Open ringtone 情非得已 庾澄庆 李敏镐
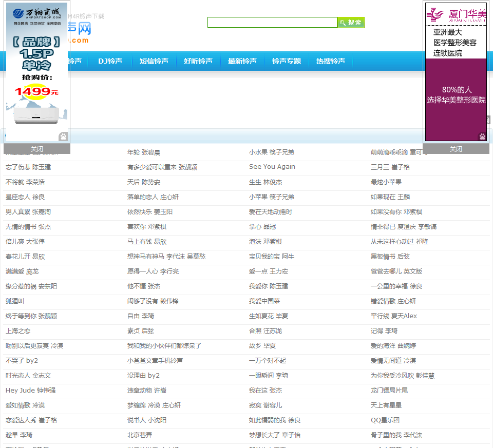 [404, 227]
